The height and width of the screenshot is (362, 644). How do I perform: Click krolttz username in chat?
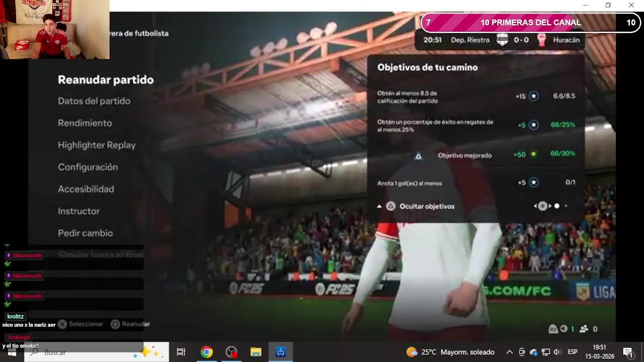point(16,317)
